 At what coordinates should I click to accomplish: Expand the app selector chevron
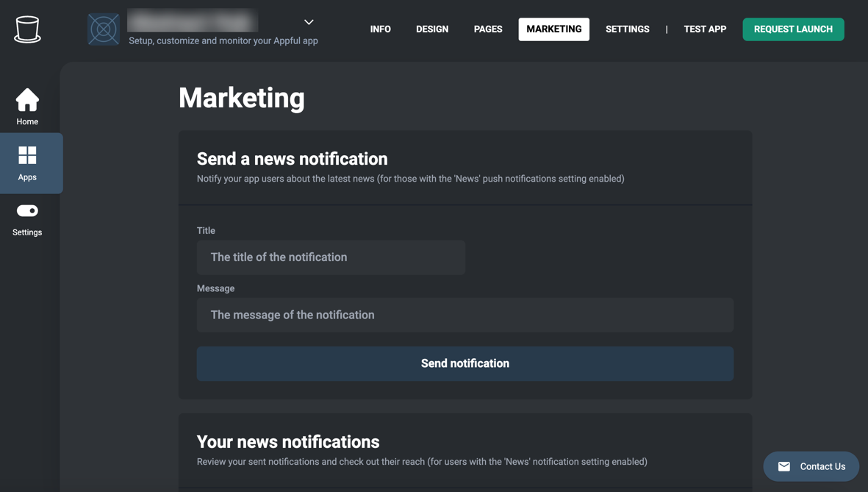tap(309, 22)
